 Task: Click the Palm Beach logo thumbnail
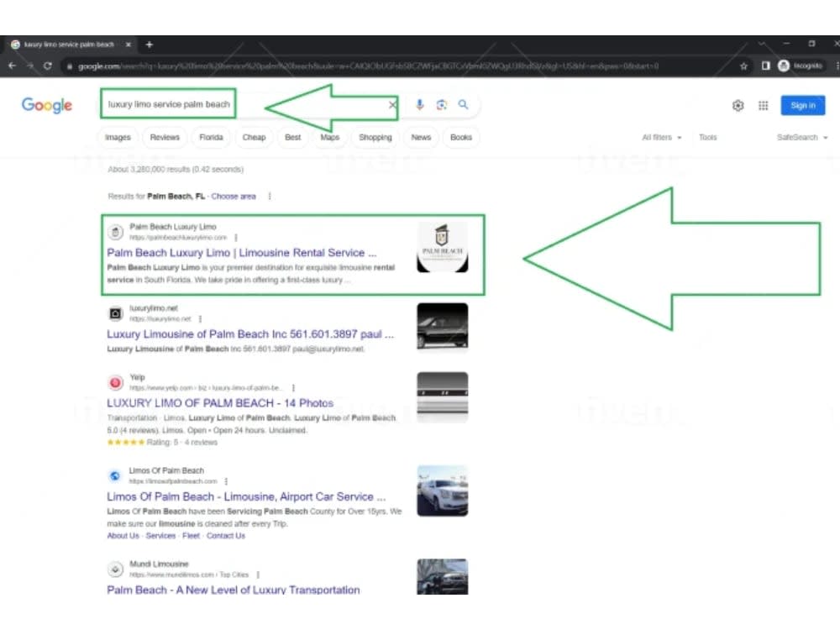point(443,247)
